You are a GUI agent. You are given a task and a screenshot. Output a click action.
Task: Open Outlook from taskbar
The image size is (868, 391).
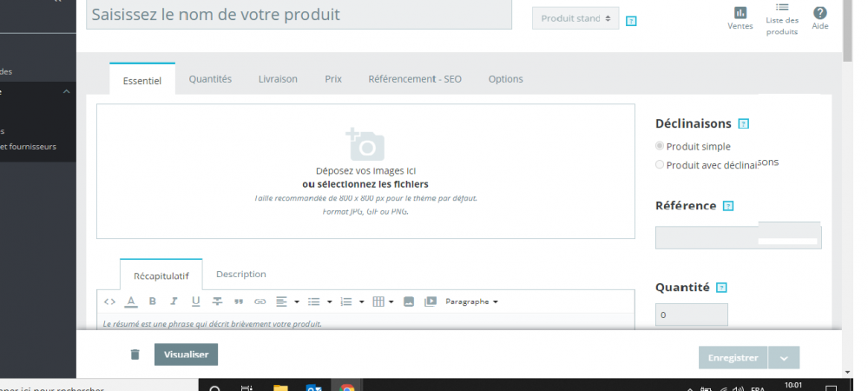[314, 388]
